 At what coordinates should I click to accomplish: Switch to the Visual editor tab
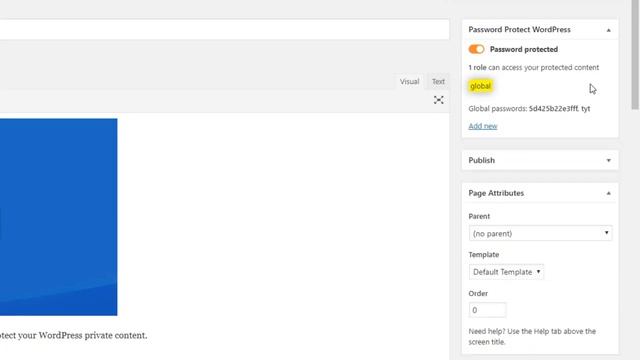click(409, 81)
